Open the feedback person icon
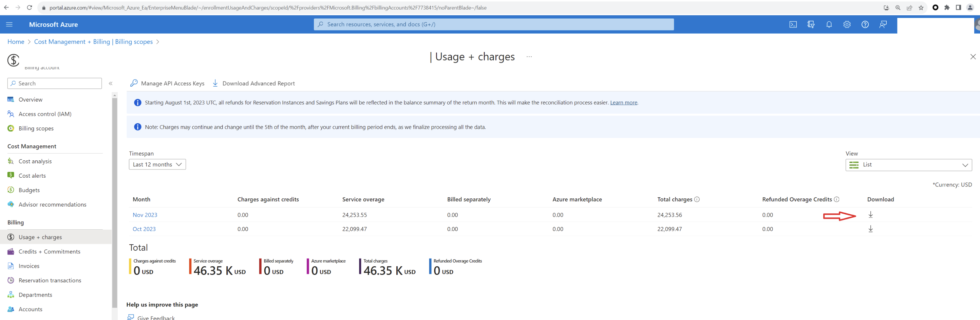The width and height of the screenshot is (980, 320). click(x=883, y=24)
